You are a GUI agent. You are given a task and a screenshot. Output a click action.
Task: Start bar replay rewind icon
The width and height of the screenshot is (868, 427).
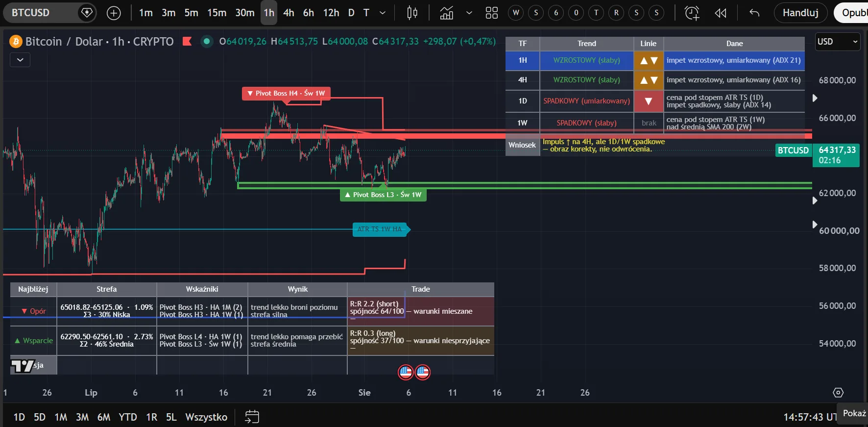[721, 13]
